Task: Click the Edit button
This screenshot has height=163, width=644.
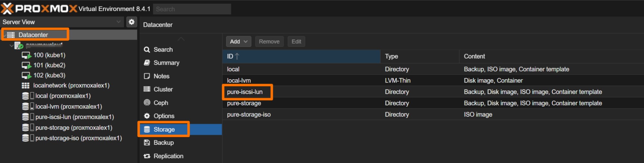Action: [296, 42]
